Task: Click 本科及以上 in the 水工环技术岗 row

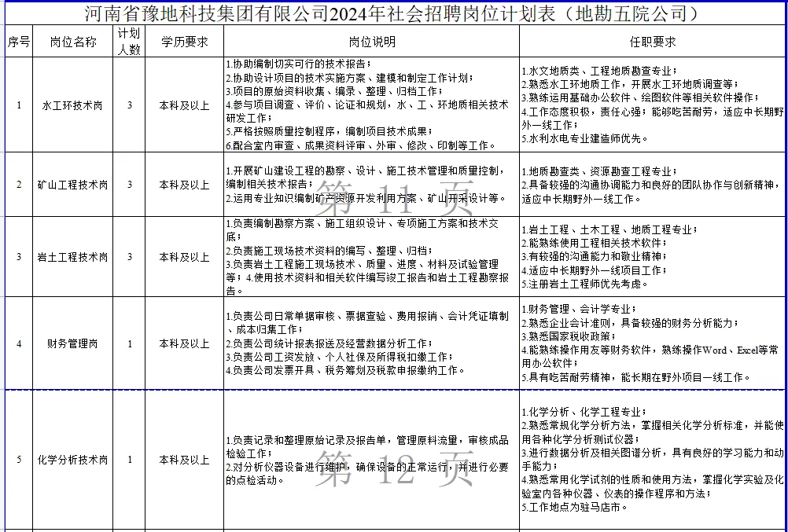Action: click(x=185, y=105)
